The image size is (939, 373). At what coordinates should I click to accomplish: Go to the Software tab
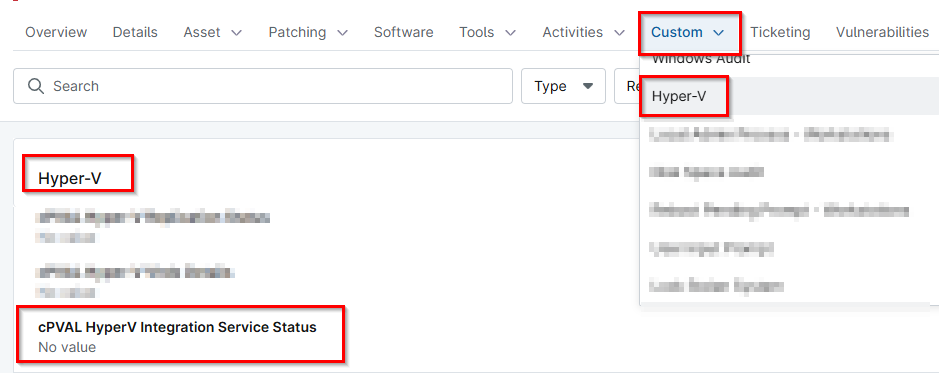coord(404,32)
